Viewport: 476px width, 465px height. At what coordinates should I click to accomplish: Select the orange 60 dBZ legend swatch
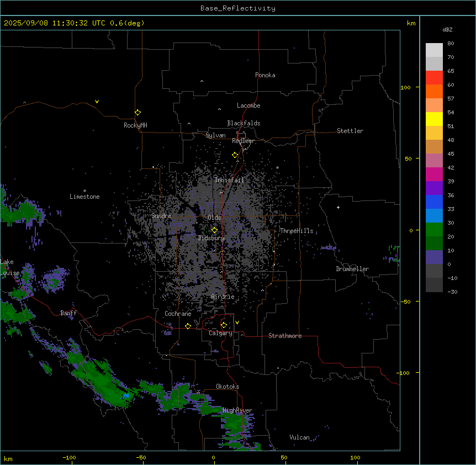(x=434, y=91)
